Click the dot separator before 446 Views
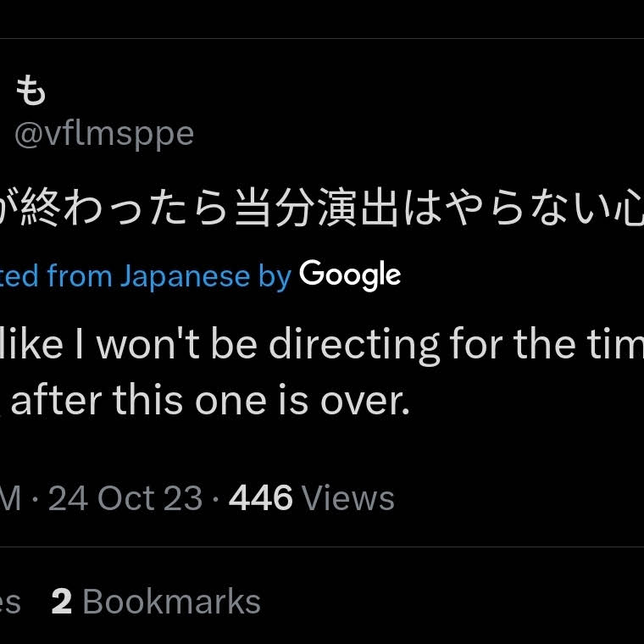The height and width of the screenshot is (644, 644). tap(215, 498)
